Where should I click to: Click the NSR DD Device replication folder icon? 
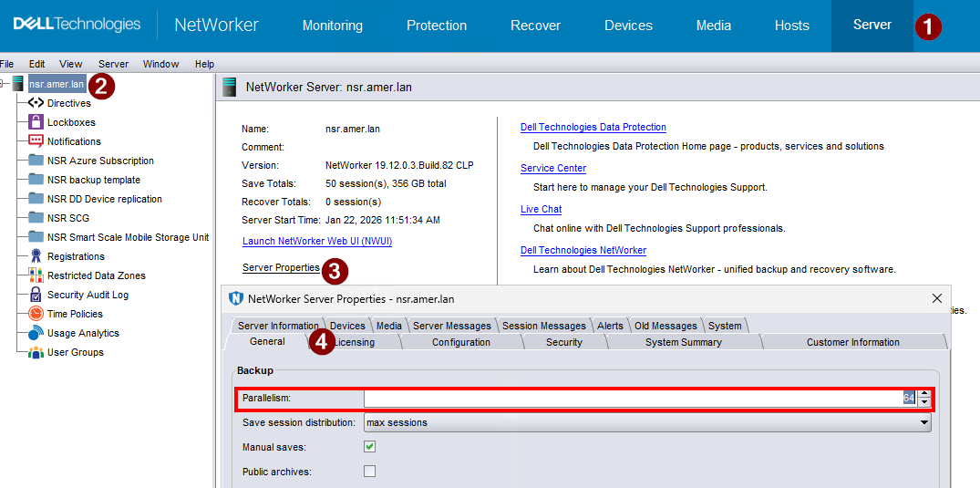click(x=36, y=199)
